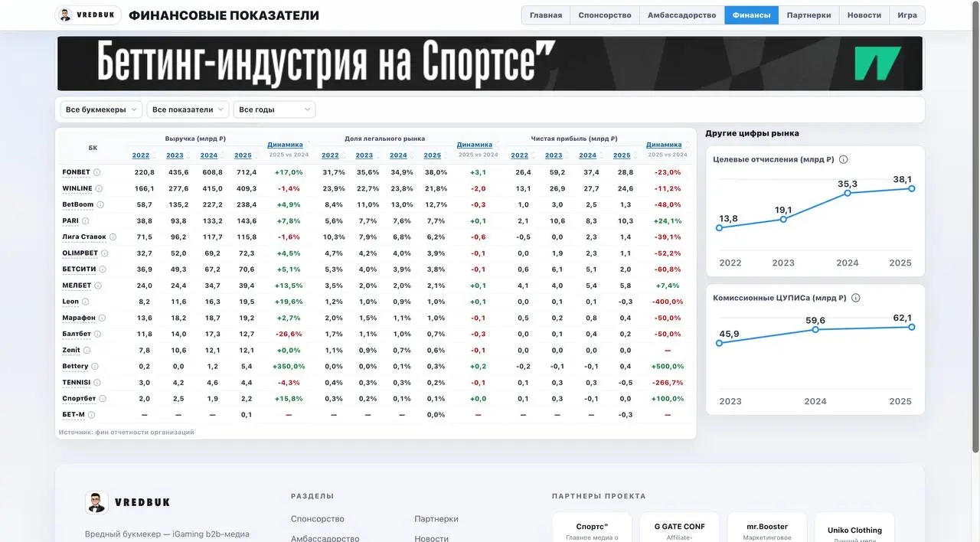Sort by Выручка 2022 column
The image size is (980, 542).
point(141,155)
